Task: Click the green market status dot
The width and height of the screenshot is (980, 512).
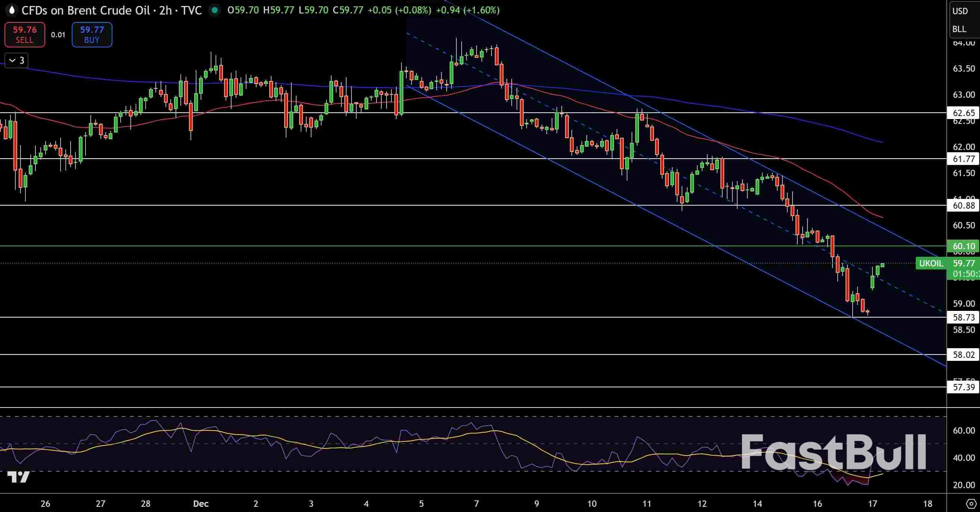Action: click(215, 10)
